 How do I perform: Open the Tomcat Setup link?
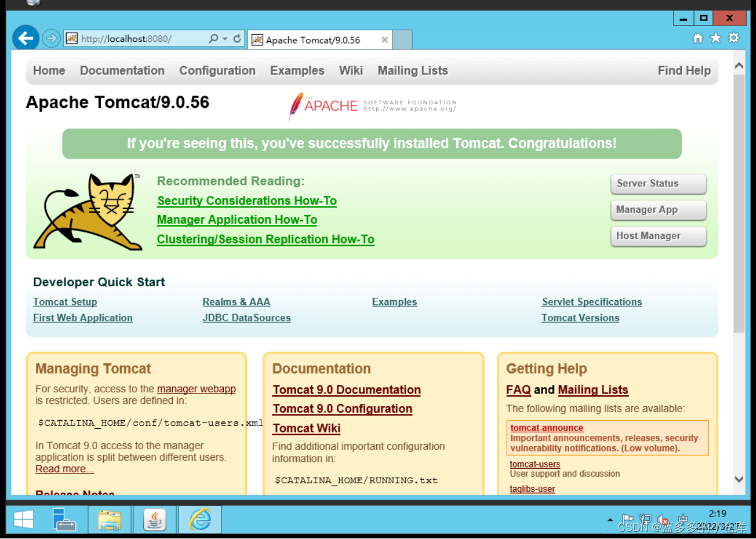coord(65,301)
